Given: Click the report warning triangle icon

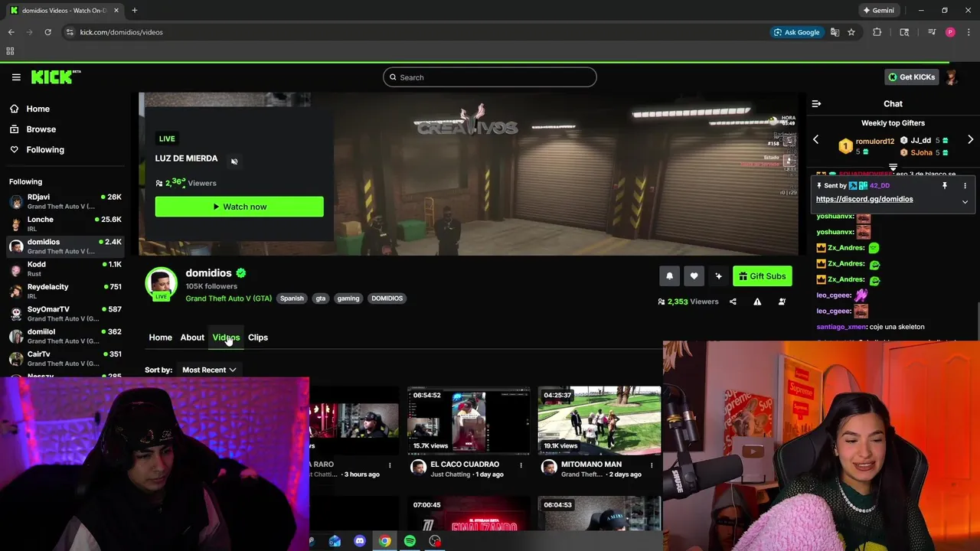Looking at the screenshot, I should (757, 302).
